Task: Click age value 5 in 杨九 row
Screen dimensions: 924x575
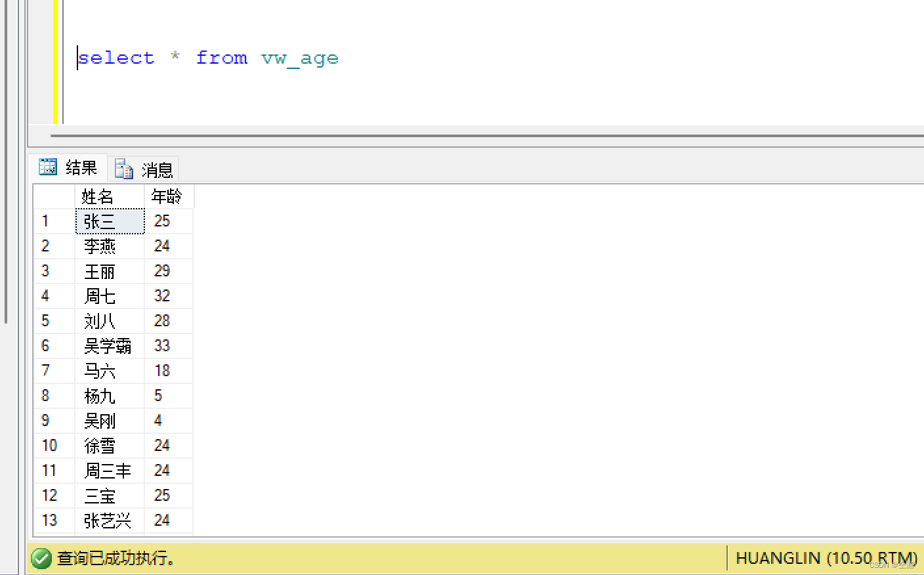Action: 169,396
